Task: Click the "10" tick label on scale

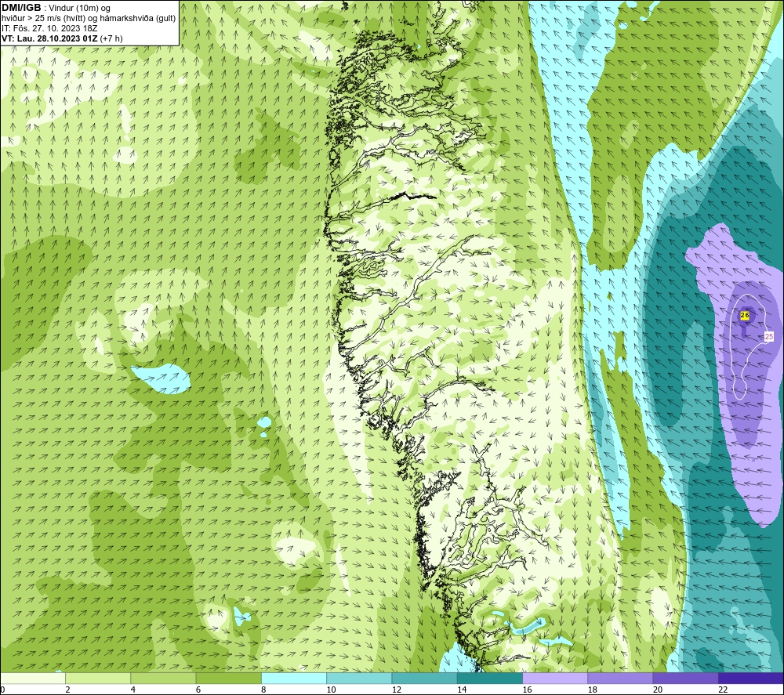Action: [331, 690]
